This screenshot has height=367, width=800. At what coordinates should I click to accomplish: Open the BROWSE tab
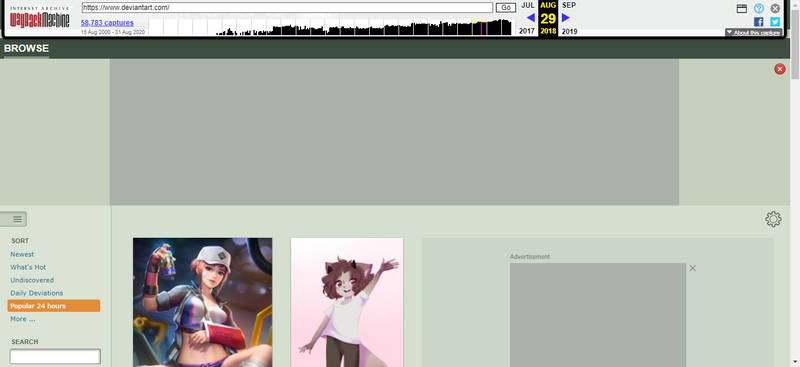(x=27, y=48)
